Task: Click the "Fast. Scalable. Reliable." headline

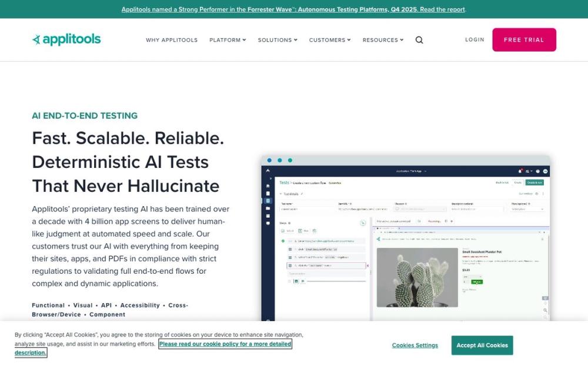Action: [x=128, y=138]
